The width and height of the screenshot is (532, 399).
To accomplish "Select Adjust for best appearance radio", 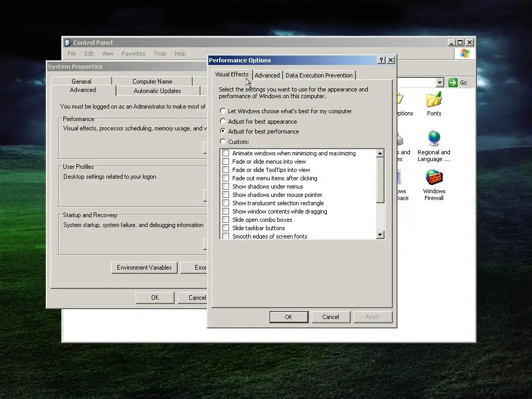I will [x=223, y=121].
